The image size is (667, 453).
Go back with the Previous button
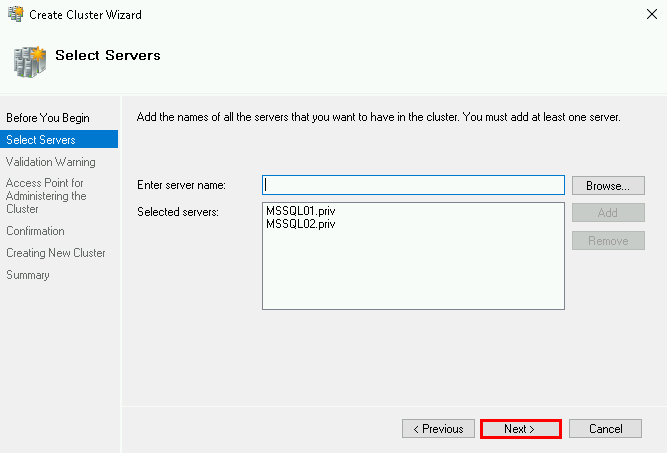click(438, 429)
